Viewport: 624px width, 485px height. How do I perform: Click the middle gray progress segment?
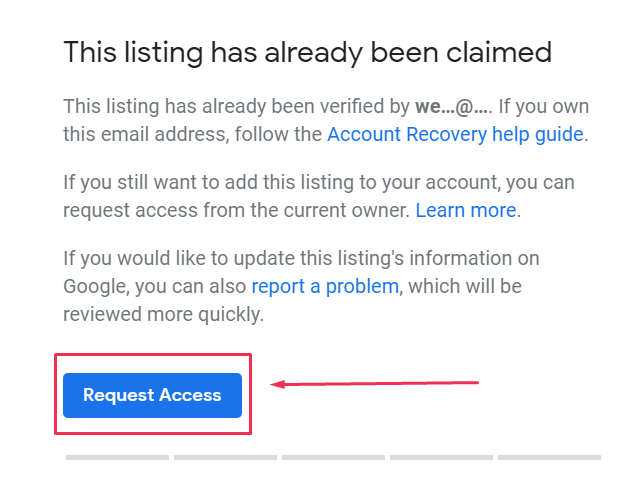333,458
